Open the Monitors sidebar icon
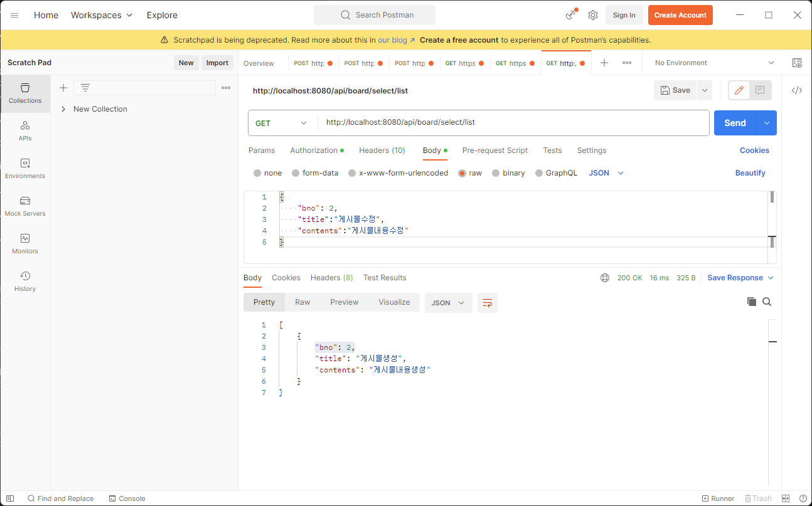Viewport: 812px width, 506px height. (25, 244)
